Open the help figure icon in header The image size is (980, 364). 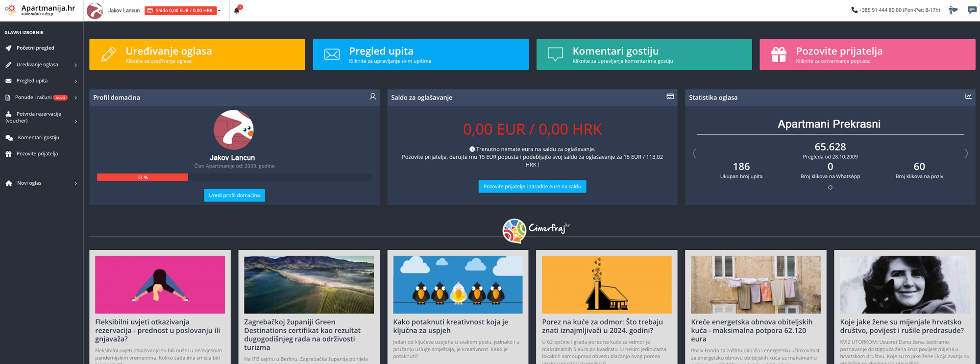(953, 10)
